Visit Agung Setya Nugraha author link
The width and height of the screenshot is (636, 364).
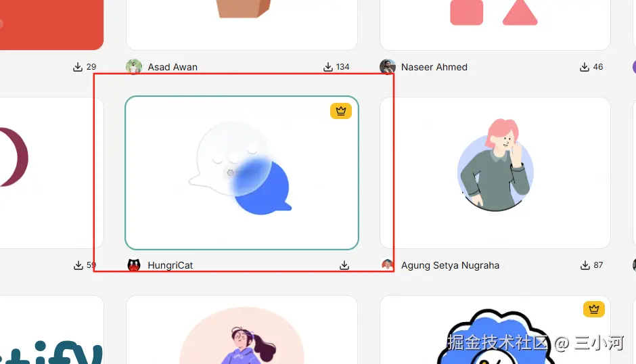click(x=450, y=265)
